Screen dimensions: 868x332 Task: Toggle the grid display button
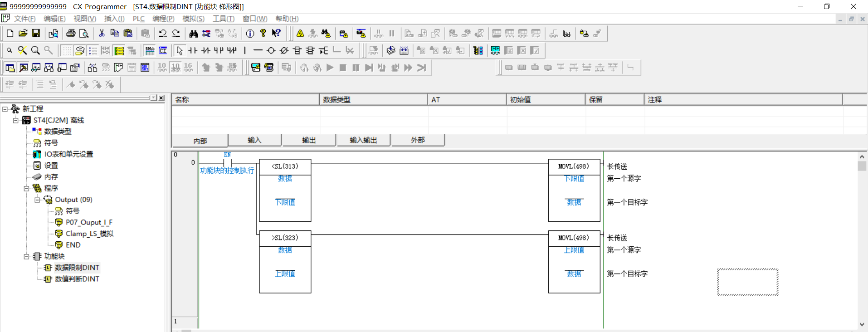(x=67, y=50)
